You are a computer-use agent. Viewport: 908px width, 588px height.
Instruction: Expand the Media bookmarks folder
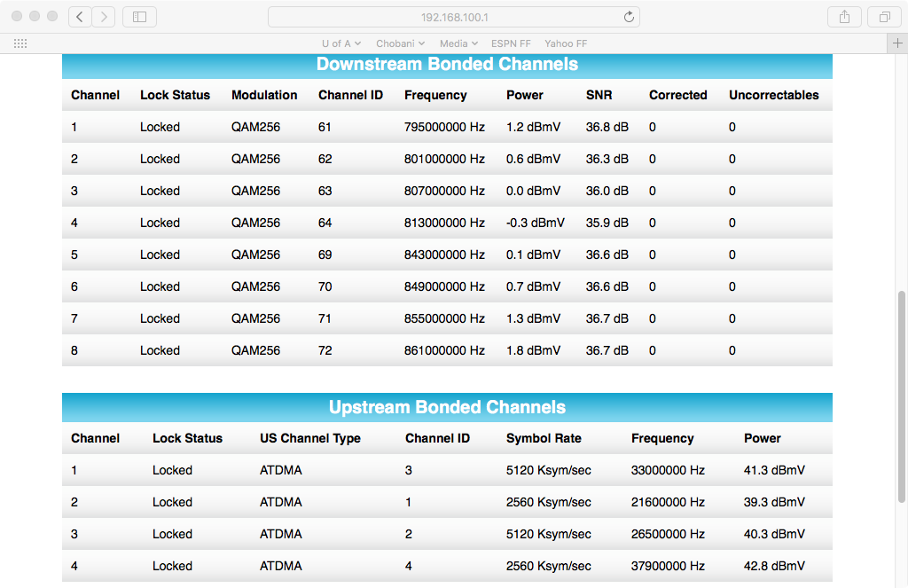(458, 43)
